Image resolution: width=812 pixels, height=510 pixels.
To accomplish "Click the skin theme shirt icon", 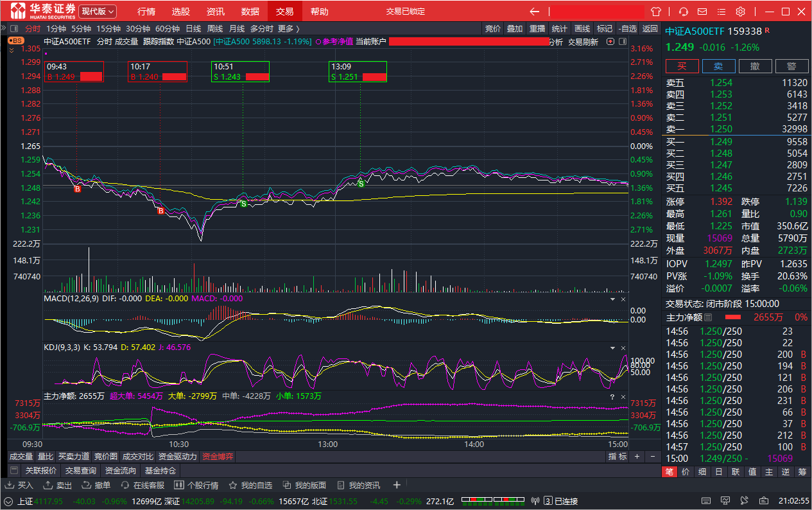I will coord(655,12).
